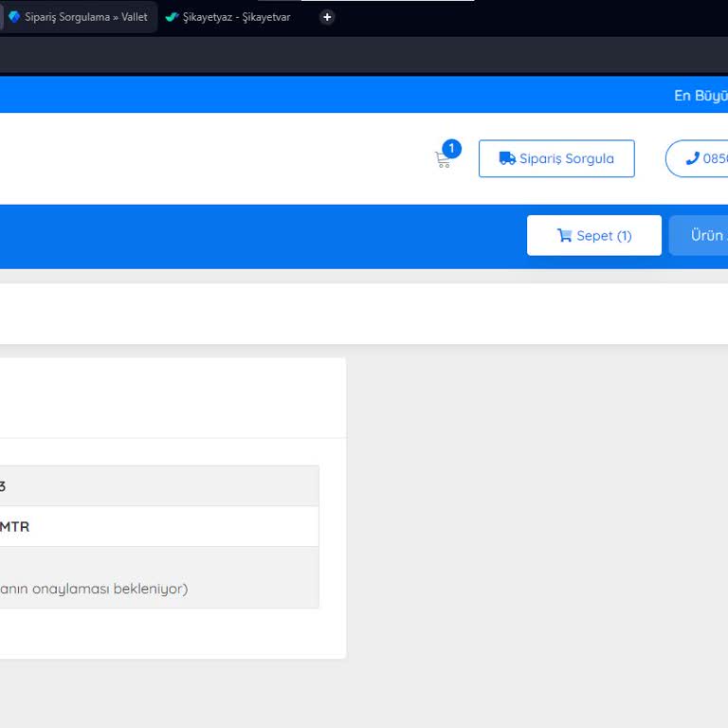Click the phone handset icon beside 0850
Image resolution: width=728 pixels, height=728 pixels.
pyautogui.click(x=692, y=158)
